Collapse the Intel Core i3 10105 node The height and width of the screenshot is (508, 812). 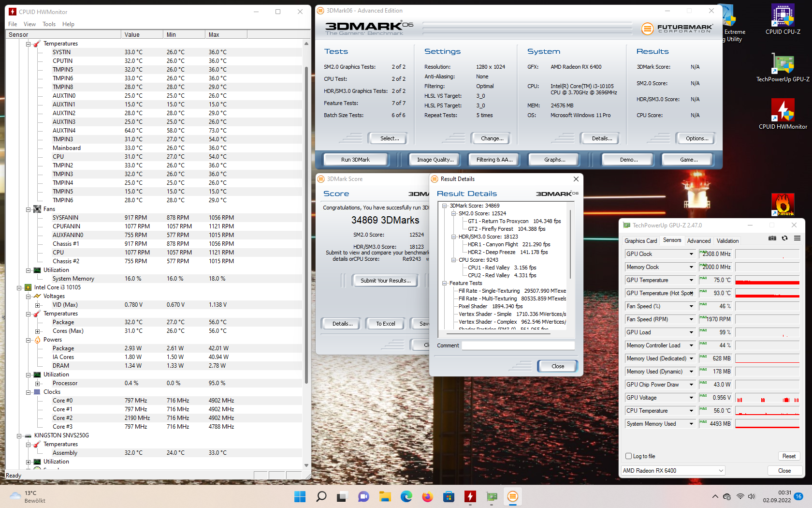coord(19,288)
